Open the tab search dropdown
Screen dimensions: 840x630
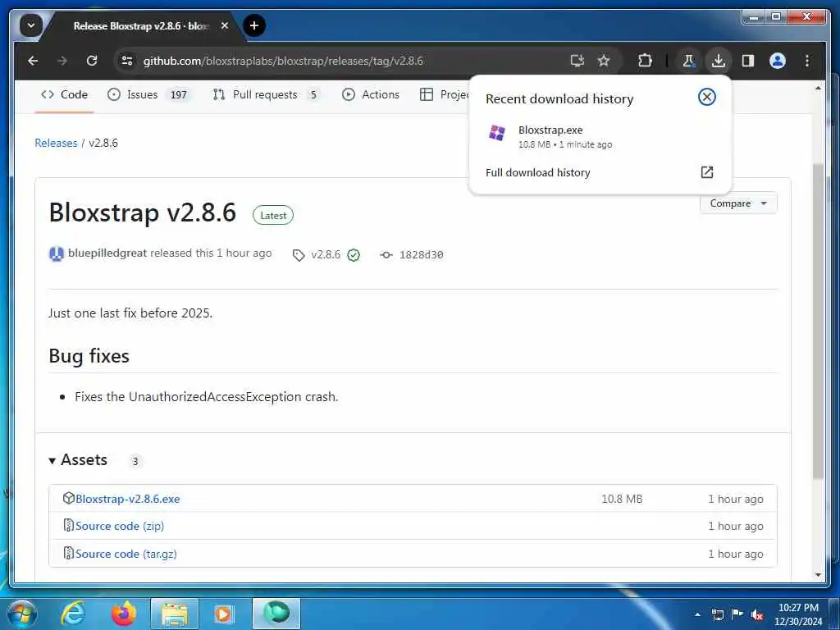pyautogui.click(x=30, y=25)
